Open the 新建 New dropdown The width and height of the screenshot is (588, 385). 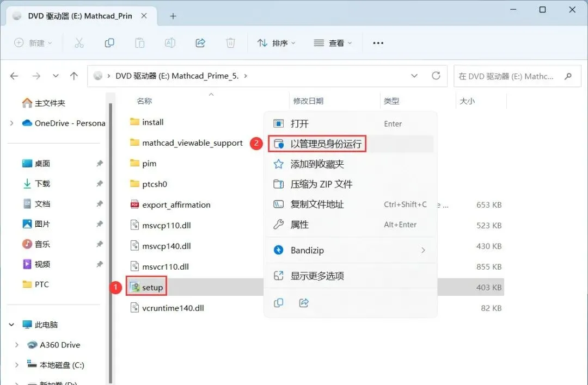(33, 43)
